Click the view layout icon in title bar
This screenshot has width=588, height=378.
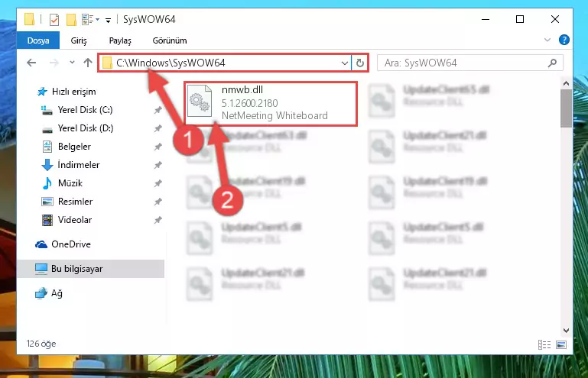click(x=87, y=19)
